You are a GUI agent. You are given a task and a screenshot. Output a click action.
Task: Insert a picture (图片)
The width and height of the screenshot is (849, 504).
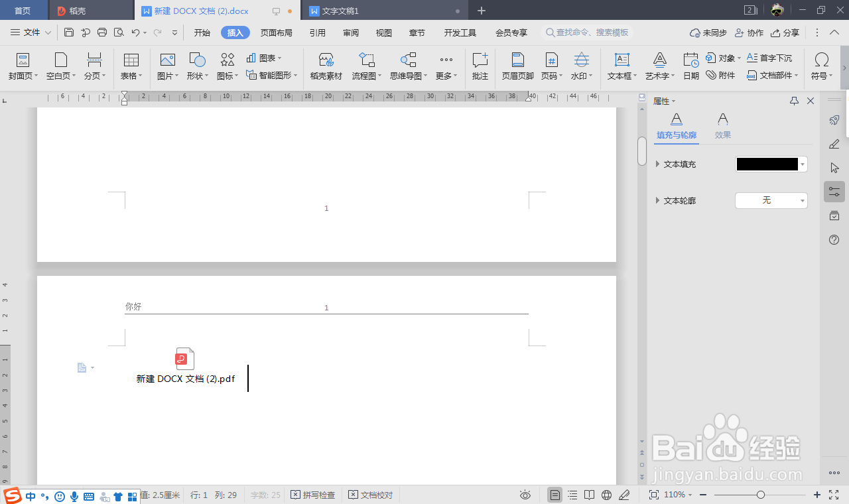point(168,67)
